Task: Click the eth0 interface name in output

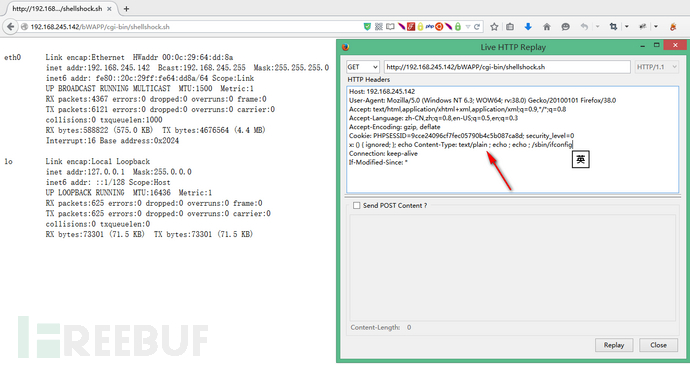Action: click(12, 57)
